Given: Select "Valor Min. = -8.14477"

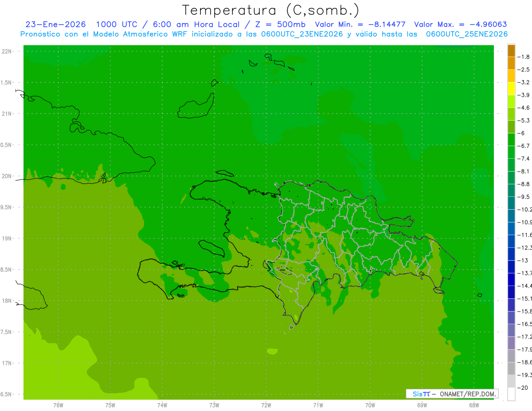Looking at the screenshot, I should click(360, 25).
